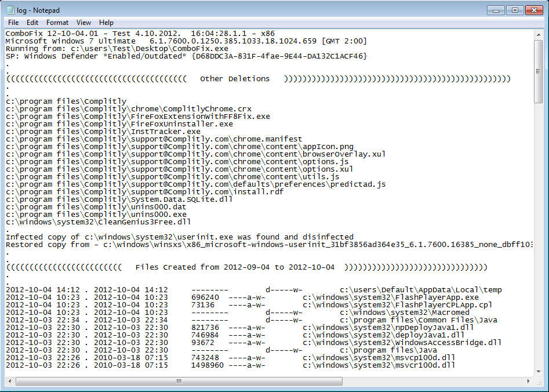Click the 'Restored copy from' winsxs line
The width and height of the screenshot is (549, 392).
pos(269,245)
